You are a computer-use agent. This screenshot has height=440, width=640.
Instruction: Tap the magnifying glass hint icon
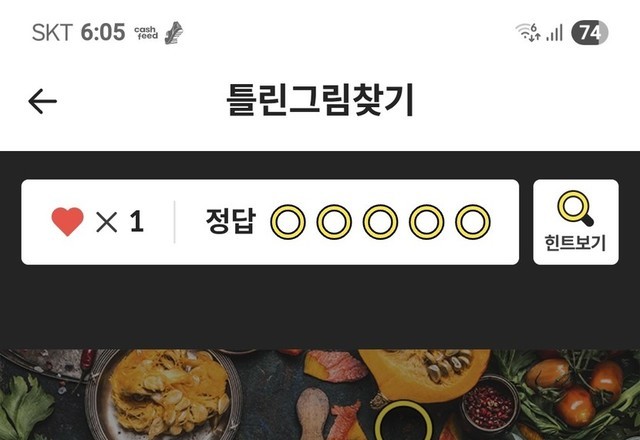point(575,208)
